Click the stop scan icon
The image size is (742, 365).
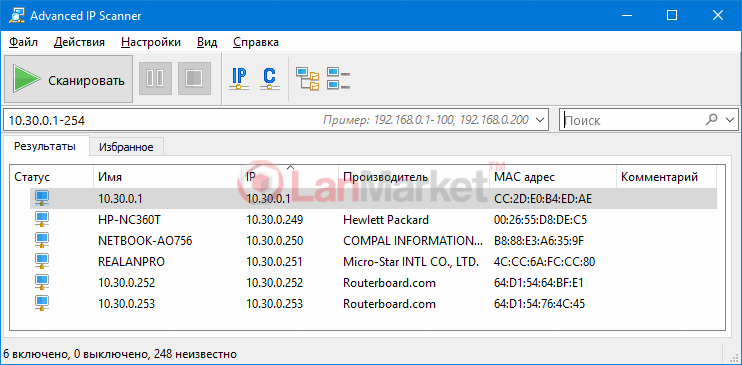[194, 78]
